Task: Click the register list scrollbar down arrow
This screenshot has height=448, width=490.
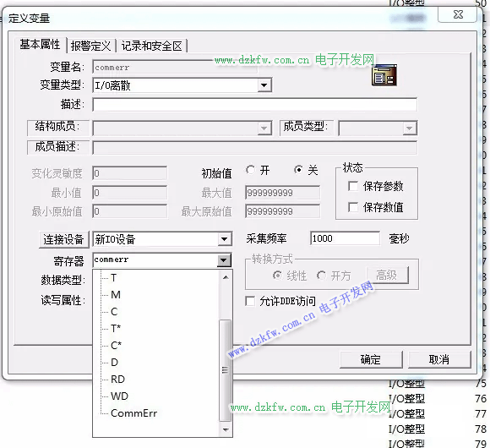Action: coord(226,430)
